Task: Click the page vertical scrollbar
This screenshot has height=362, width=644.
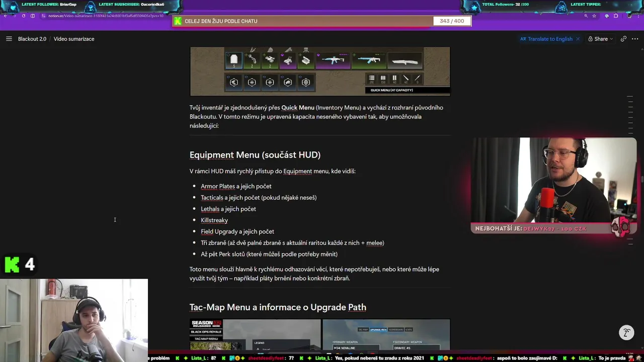Action: pyautogui.click(x=642, y=178)
